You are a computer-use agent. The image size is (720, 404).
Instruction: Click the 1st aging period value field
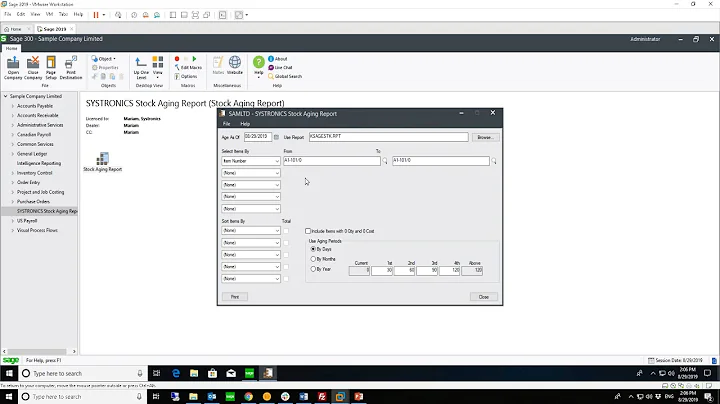coord(382,271)
